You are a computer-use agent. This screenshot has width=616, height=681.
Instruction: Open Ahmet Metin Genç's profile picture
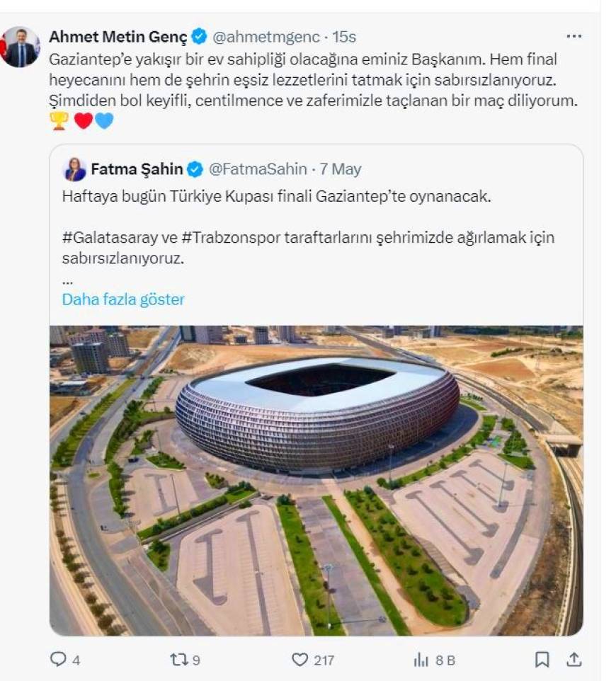click(x=20, y=47)
